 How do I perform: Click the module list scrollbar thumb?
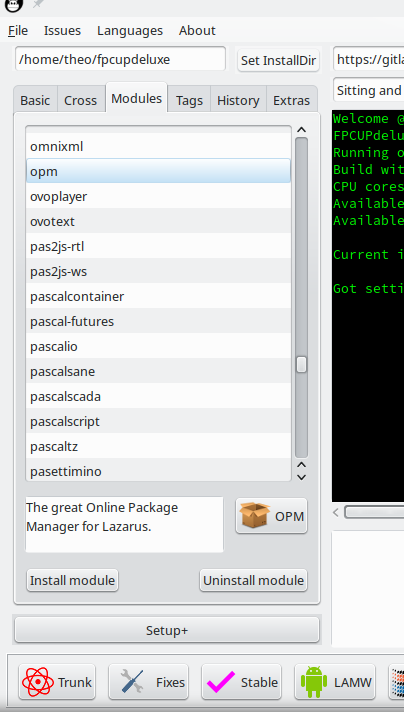point(301,365)
